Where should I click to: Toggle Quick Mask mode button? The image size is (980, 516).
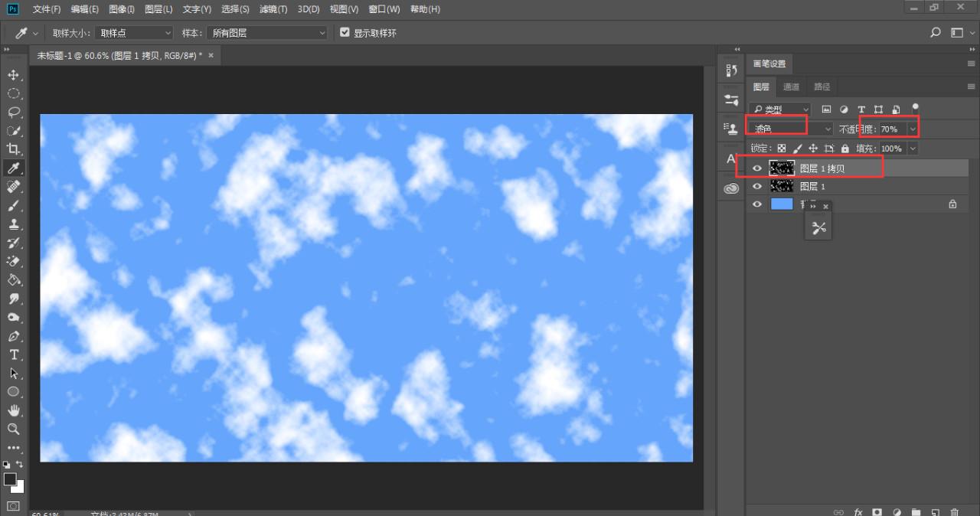(x=14, y=506)
